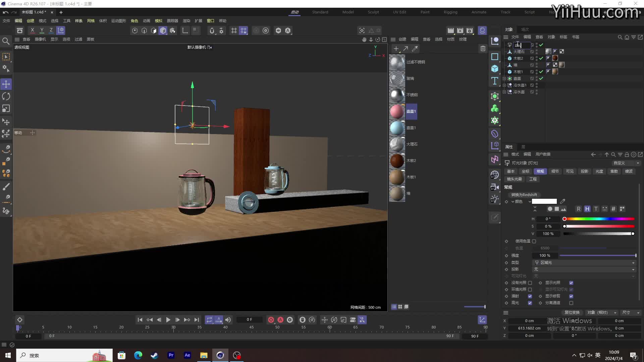Screen dimensions: 644x362
Task: Open the 对象 (相对) coordinate mode dropdown
Action: pos(602,312)
